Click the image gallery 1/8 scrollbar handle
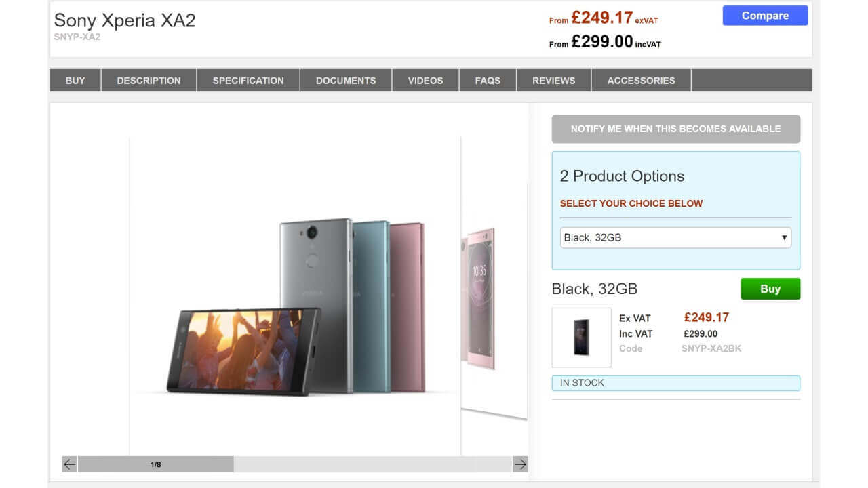This screenshot has width=868, height=488. (x=156, y=464)
